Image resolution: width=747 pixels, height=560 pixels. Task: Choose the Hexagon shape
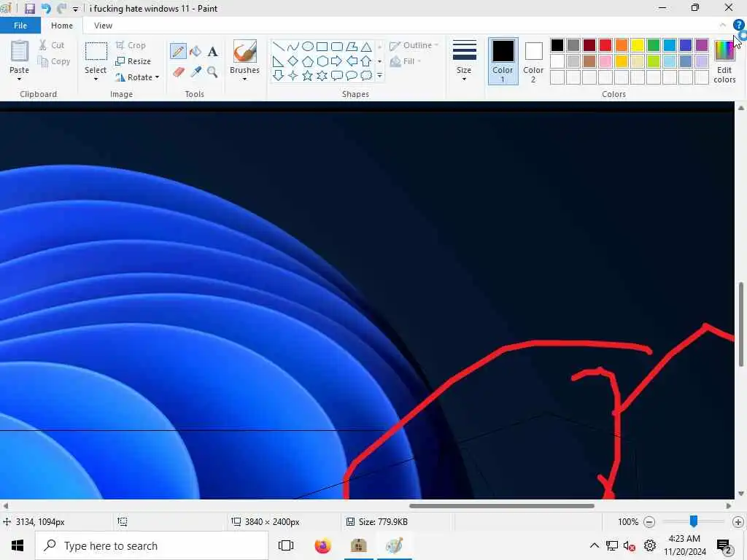[322, 61]
